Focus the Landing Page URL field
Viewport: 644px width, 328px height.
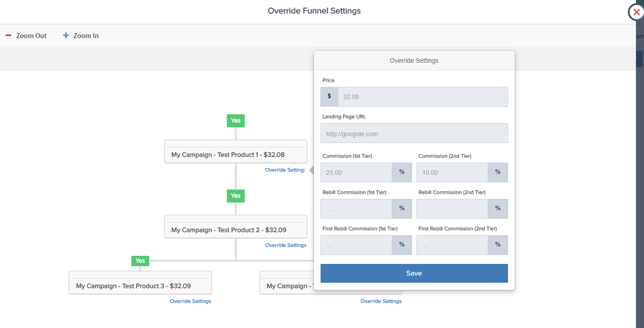click(x=414, y=134)
